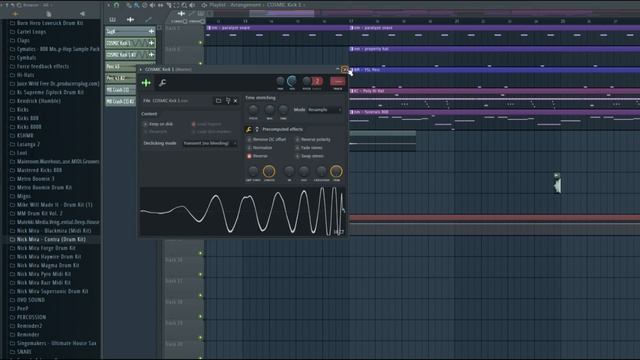The height and width of the screenshot is (360, 640).
Task: Select the Slice tool in playlist toolbar
Action: 169,5
